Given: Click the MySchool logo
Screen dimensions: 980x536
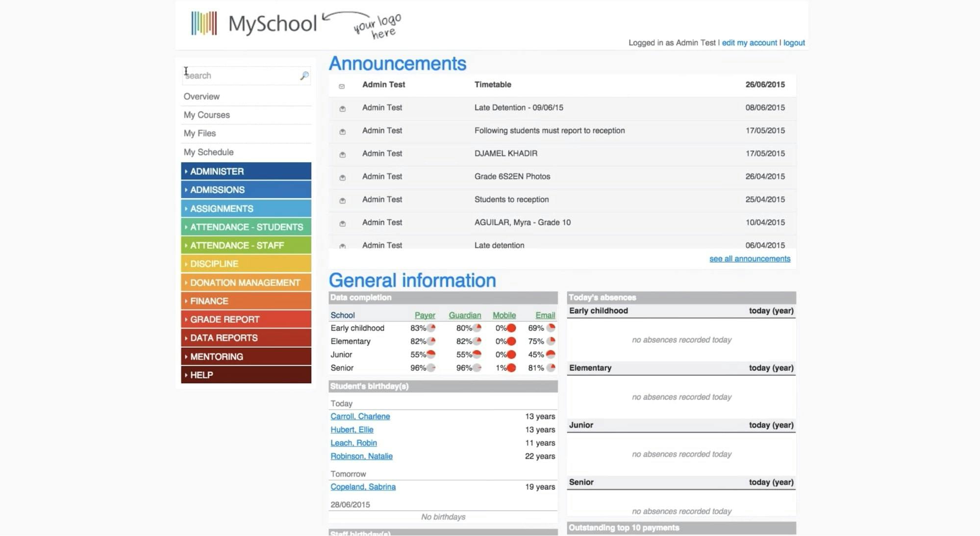Looking at the screenshot, I should point(253,24).
